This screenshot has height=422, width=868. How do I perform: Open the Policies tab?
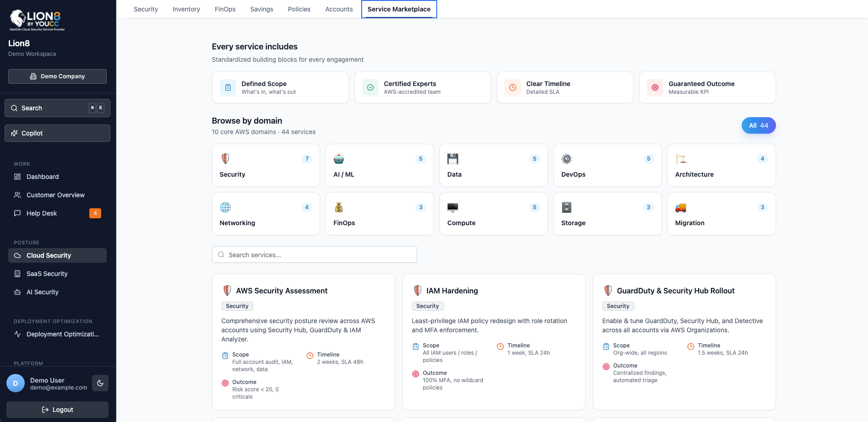click(x=299, y=9)
